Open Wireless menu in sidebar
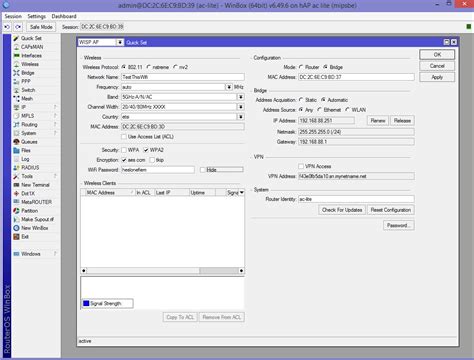 coord(30,64)
